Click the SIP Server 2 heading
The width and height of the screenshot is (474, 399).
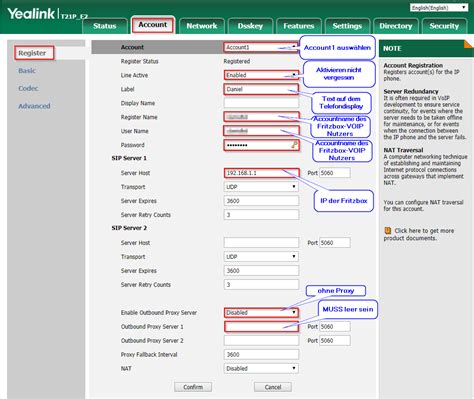pyautogui.click(x=129, y=228)
